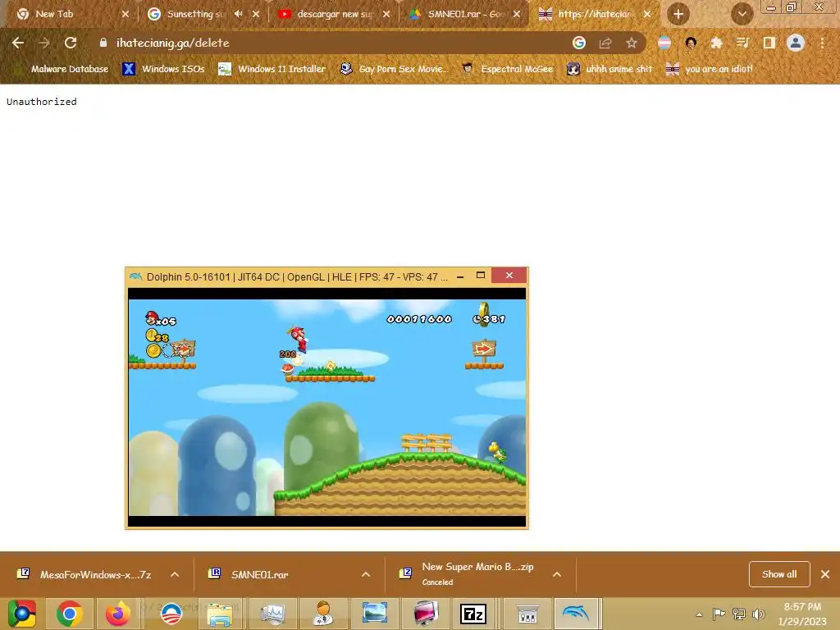This screenshot has width=840, height=630.
Task: Close the SMNE01.rar Google Drive tab
Action: pyautogui.click(x=517, y=14)
